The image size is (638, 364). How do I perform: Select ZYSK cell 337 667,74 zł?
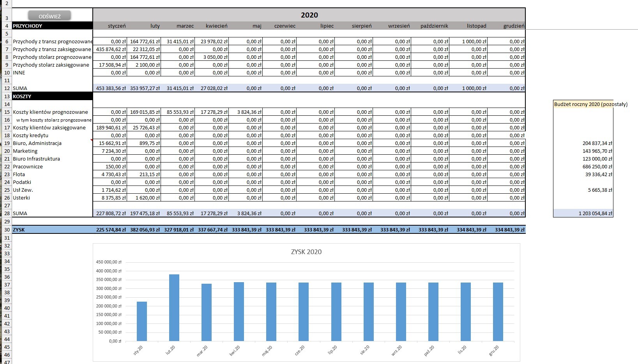tap(212, 230)
